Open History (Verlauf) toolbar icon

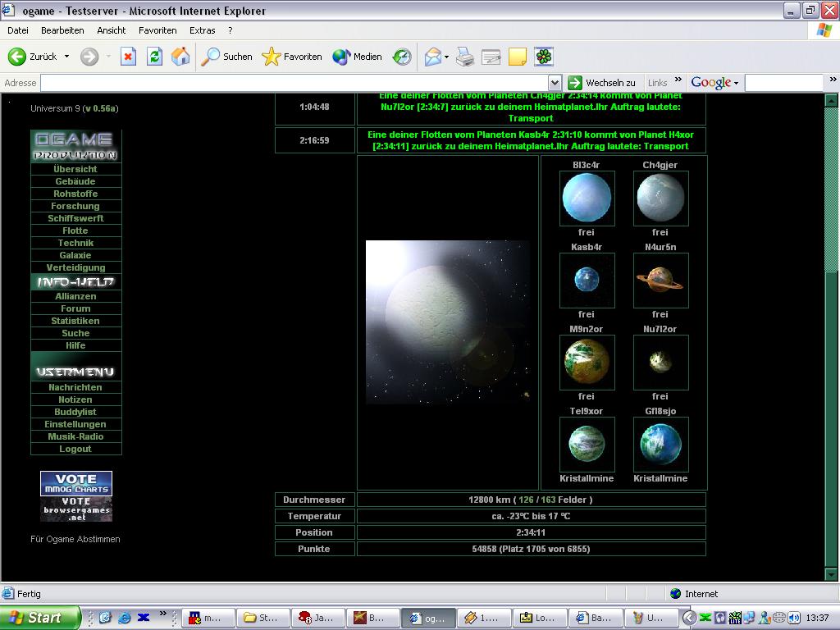(402, 57)
